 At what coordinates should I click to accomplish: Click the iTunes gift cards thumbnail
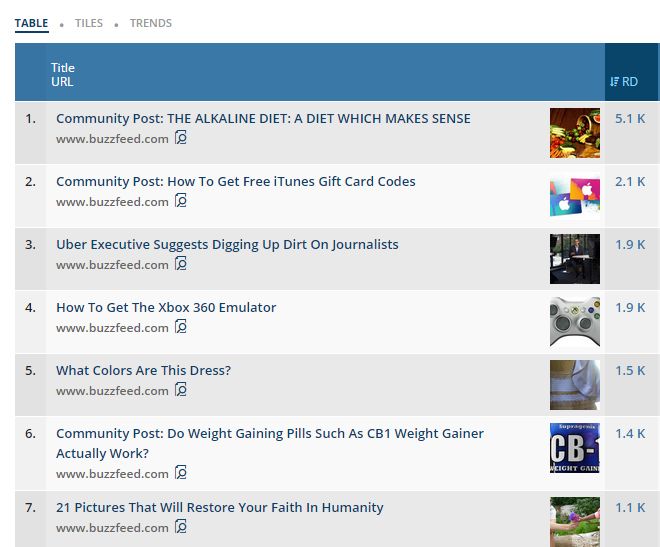point(575,196)
